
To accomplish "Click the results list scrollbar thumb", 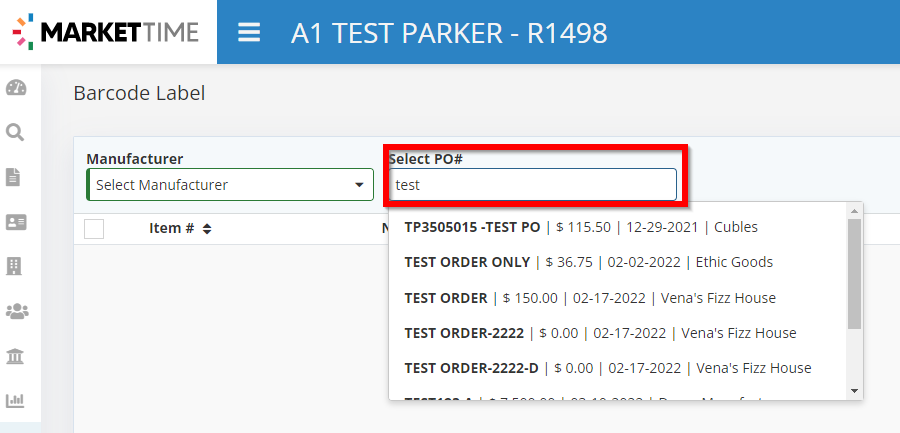I will (x=854, y=273).
